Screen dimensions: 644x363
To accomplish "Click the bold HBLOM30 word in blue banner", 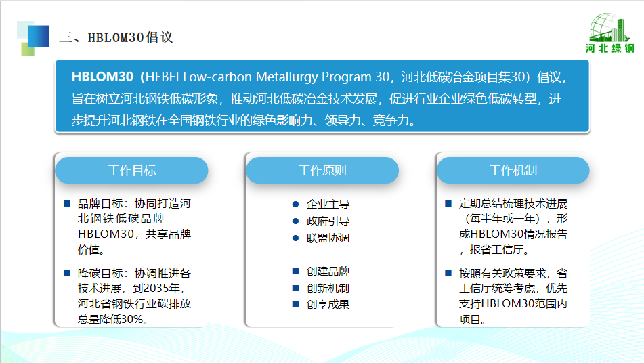I will pyautogui.click(x=102, y=77).
